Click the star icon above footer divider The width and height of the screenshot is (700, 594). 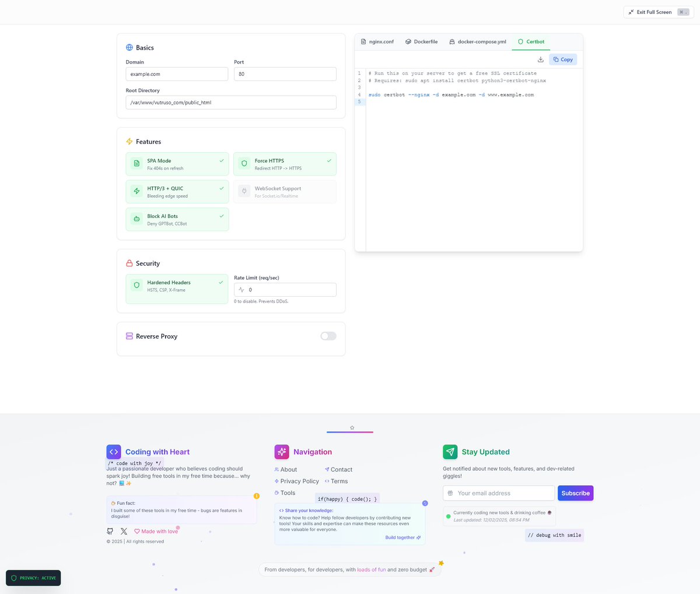pos(352,428)
